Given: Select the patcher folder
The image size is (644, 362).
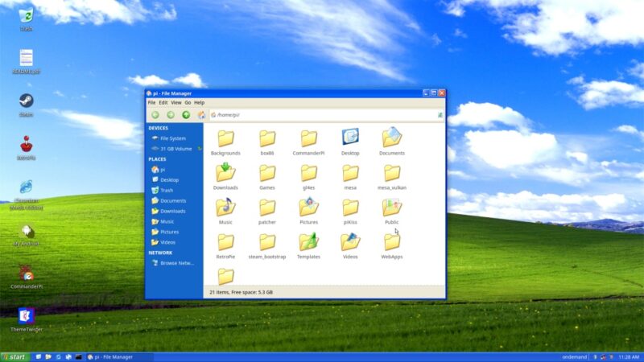Looking at the screenshot, I should (267, 212).
